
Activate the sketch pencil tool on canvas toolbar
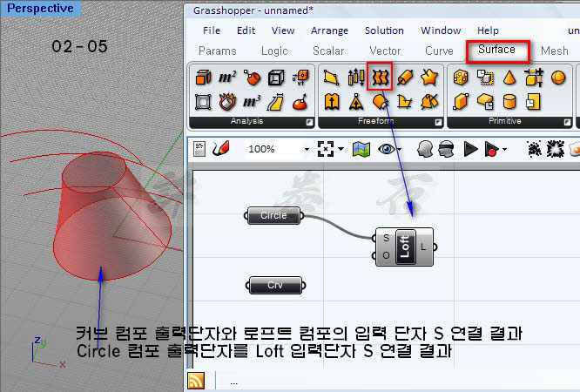pyautogui.click(x=221, y=149)
